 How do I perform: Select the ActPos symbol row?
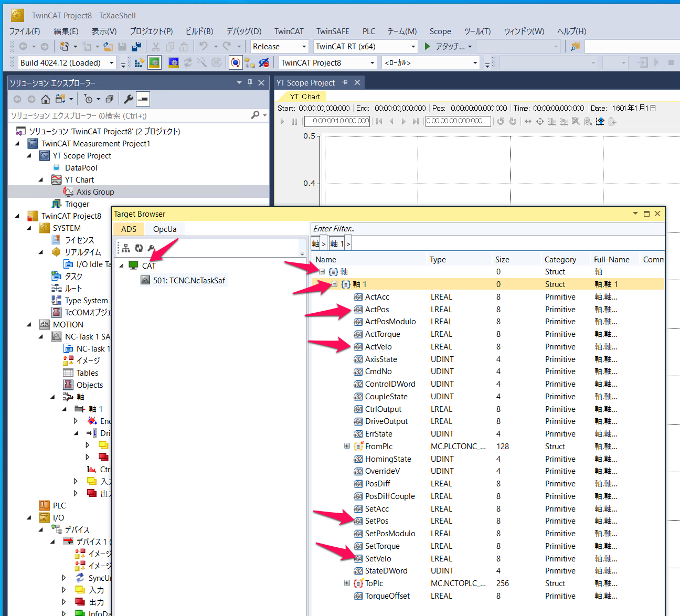[487, 309]
